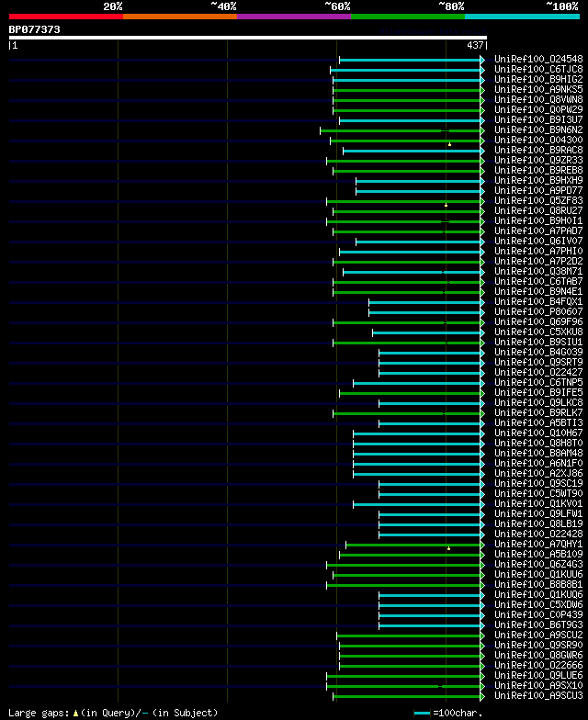The width and height of the screenshot is (588, 720).
Task: Select label UniRef100_Q9LKC8
Action: [538, 402]
